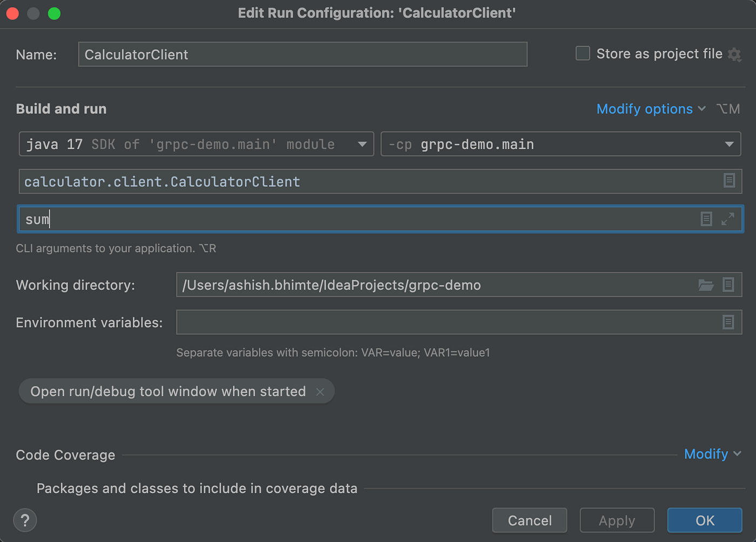This screenshot has height=542, width=756.
Task: Click the Apply button
Action: click(x=617, y=520)
